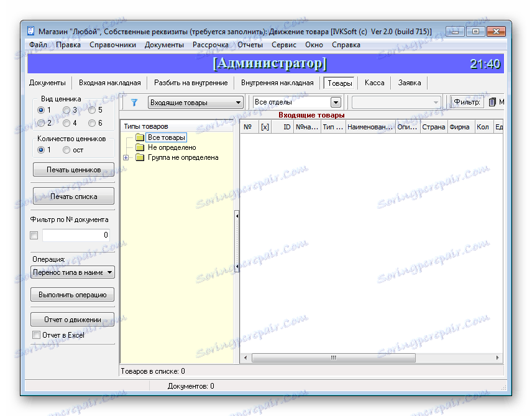Open the Справочники menu
Image resolution: width=532 pixels, height=416 pixels.
point(112,45)
